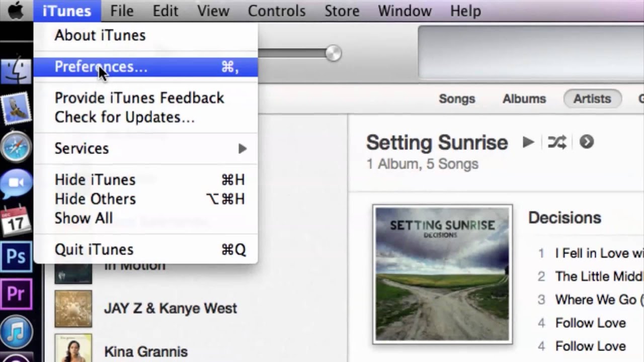Viewport: 644px width, 362px height.
Task: Open Finder from the dock
Action: pyautogui.click(x=16, y=71)
